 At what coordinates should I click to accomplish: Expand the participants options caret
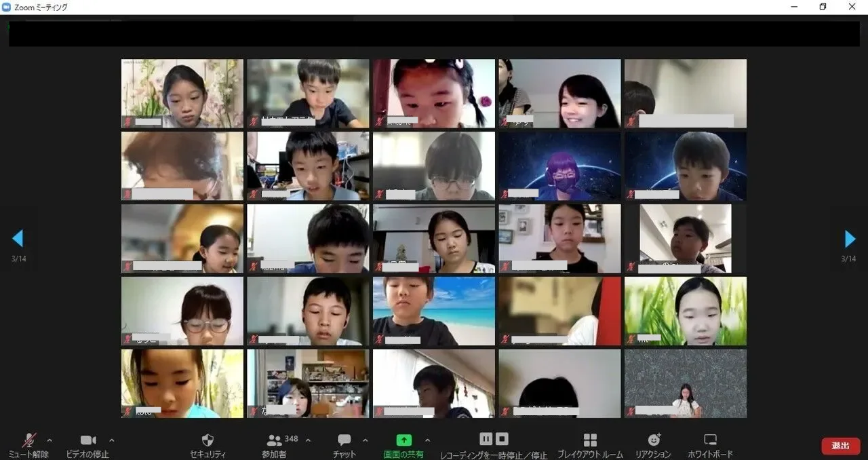tap(309, 440)
